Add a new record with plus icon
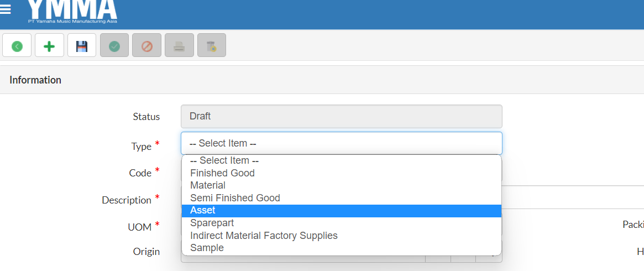Screen dimensions: 644x271 point(49,46)
